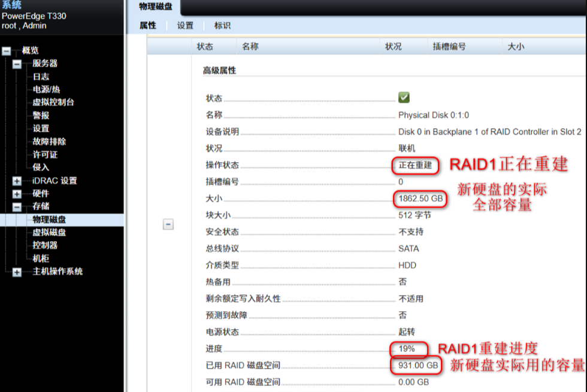Click the 可用 RAID 磁盘空间 label
The width and height of the screenshot is (587, 392).
pyautogui.click(x=243, y=382)
